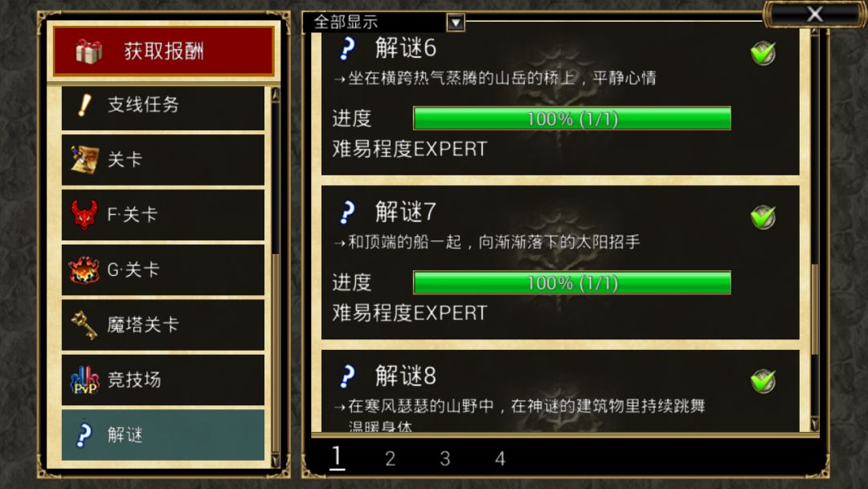Click the green checkmark on 解谜8
Screen dimensions: 868x489
click(x=763, y=381)
